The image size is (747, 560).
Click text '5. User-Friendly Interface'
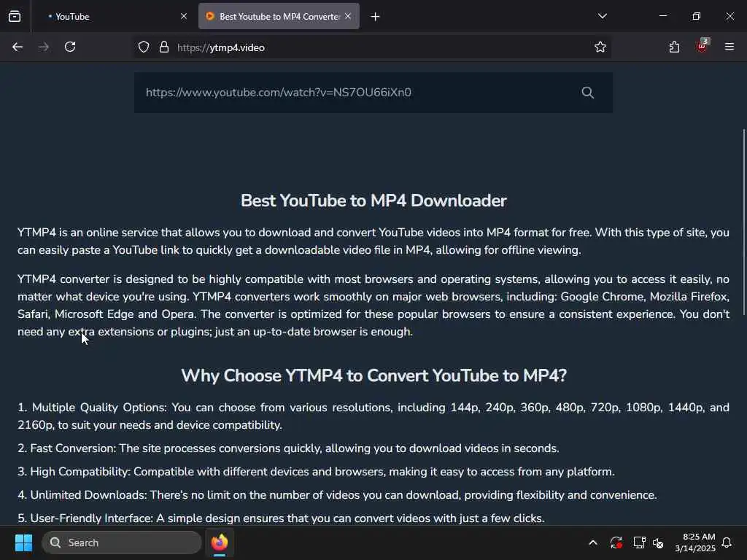85,518
